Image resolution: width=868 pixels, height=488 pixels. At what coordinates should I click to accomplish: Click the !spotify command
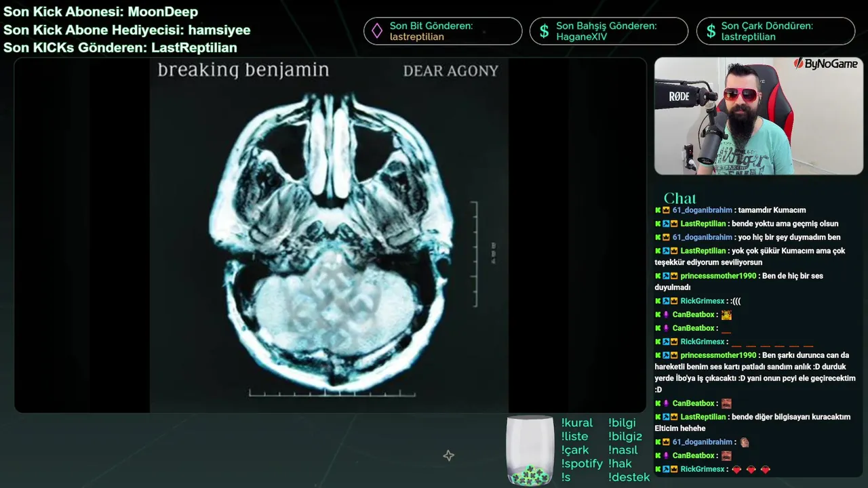pyautogui.click(x=582, y=464)
